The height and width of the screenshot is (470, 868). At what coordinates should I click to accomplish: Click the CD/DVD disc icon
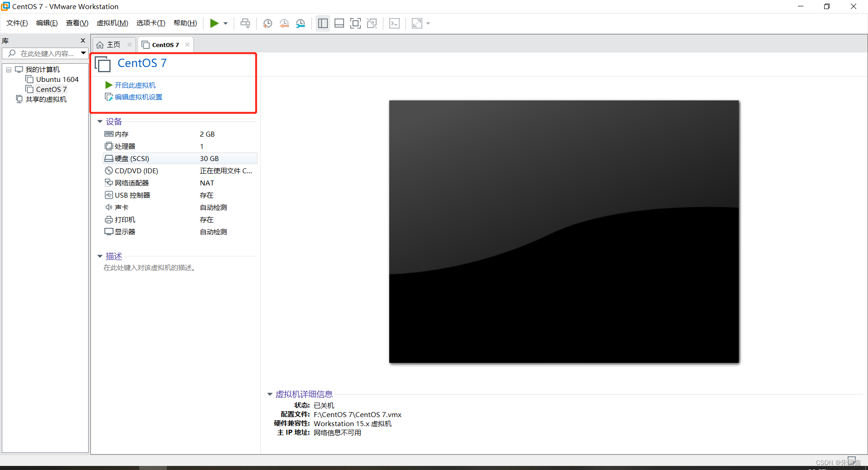[108, 171]
